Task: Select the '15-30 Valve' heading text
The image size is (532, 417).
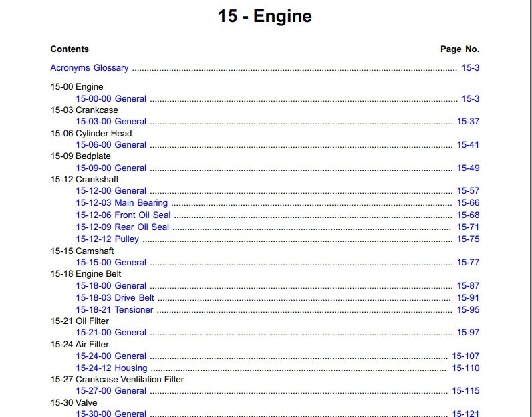Action: pyautogui.click(x=74, y=403)
